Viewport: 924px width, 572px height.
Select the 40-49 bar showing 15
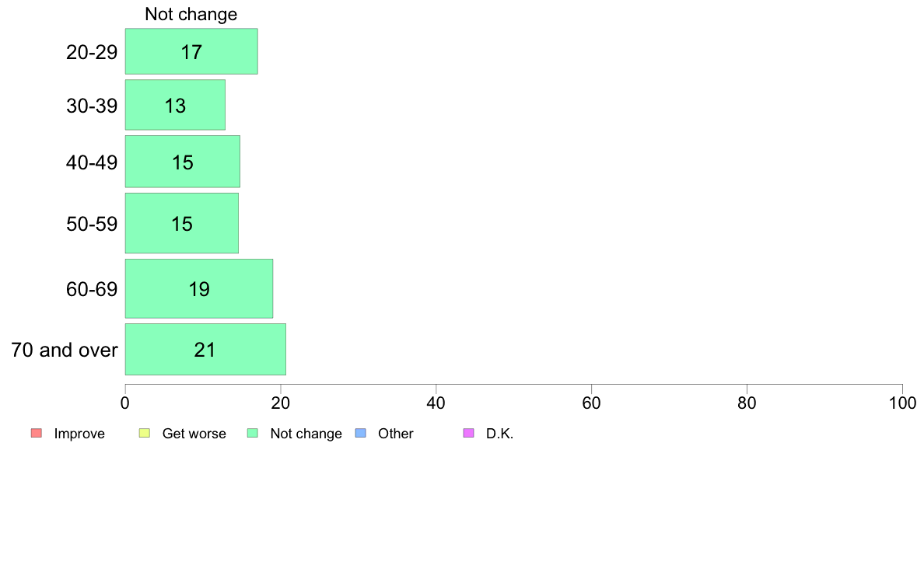[x=183, y=162]
